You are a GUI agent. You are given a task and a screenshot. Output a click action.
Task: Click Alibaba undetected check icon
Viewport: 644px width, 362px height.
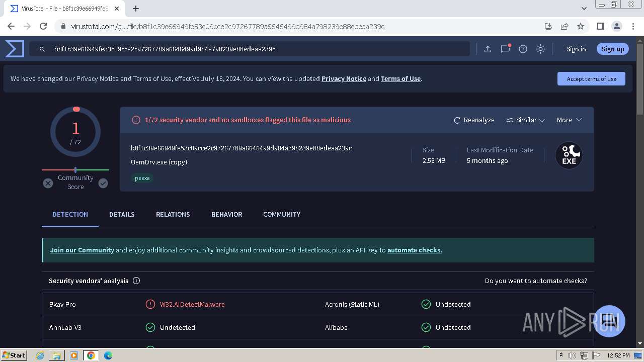[426, 328]
